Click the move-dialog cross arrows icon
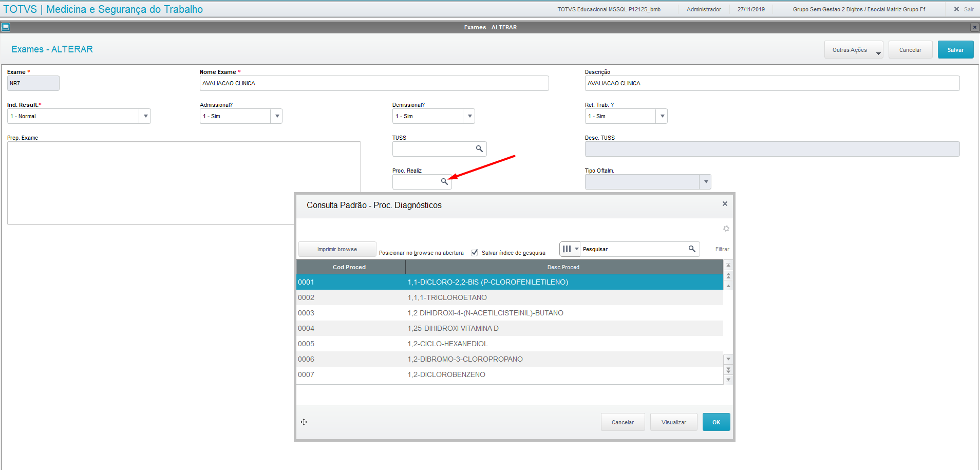Viewport: 980px width, 470px height. (x=304, y=422)
